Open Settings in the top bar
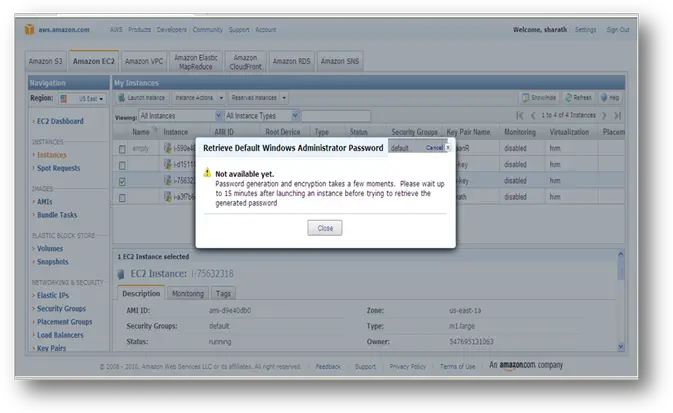673x413 pixels. pyautogui.click(x=585, y=30)
